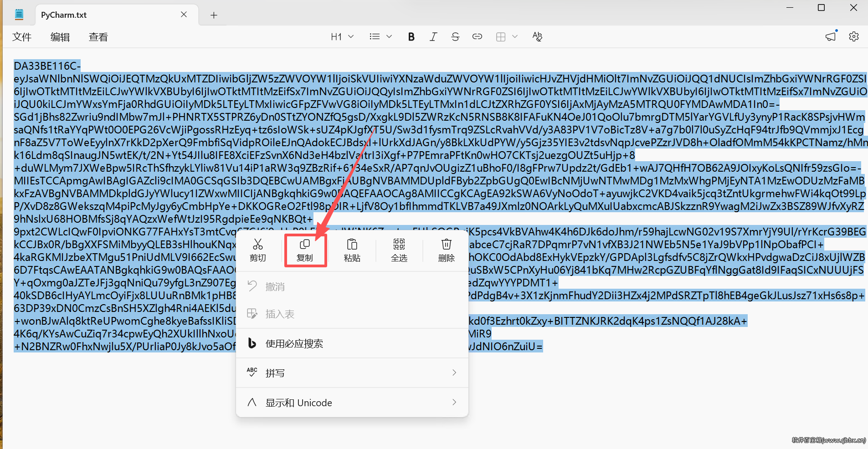
Task: Open the 查看 menu
Action: pyautogui.click(x=98, y=37)
